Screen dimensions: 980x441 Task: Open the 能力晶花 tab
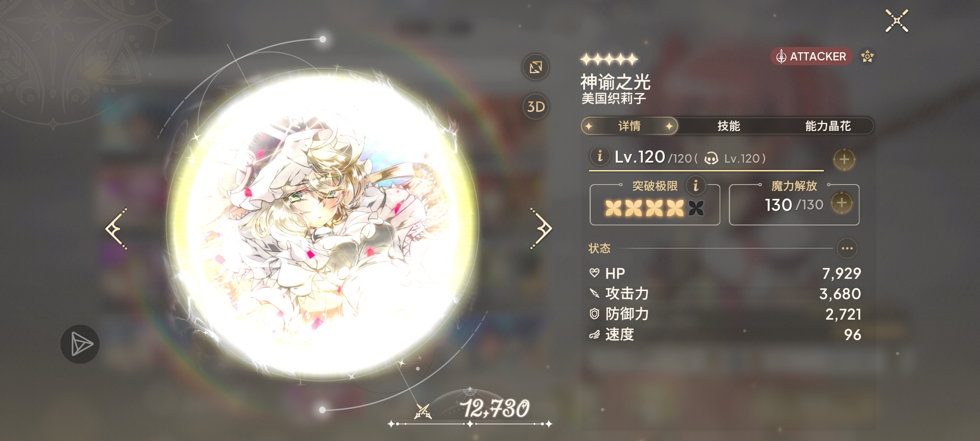coord(828,126)
